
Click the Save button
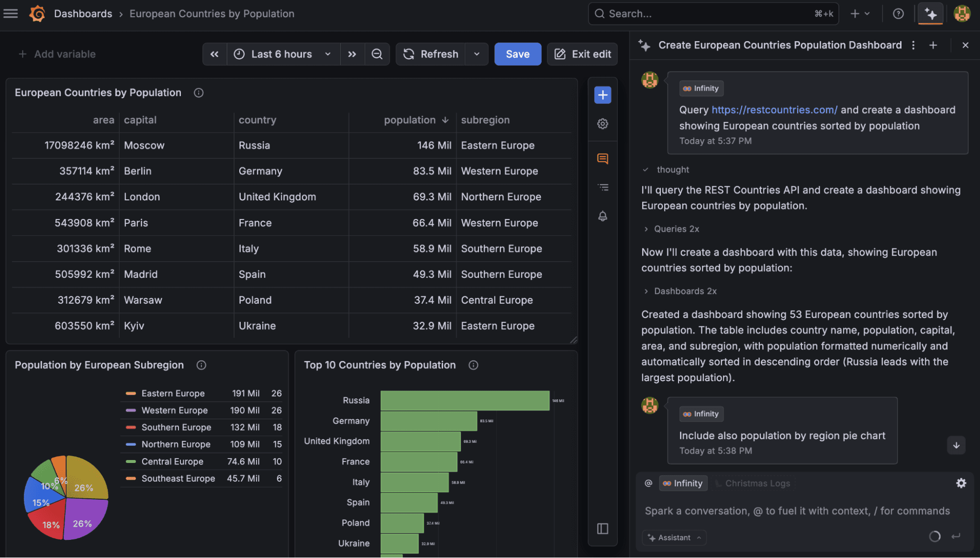tap(518, 54)
